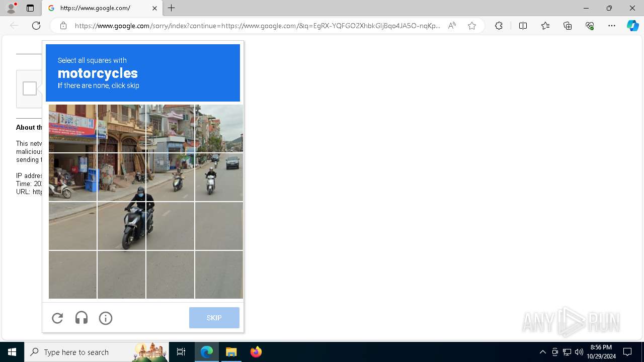The height and width of the screenshot is (362, 644).
Task: View site information lock icon
Action: pos(63,26)
